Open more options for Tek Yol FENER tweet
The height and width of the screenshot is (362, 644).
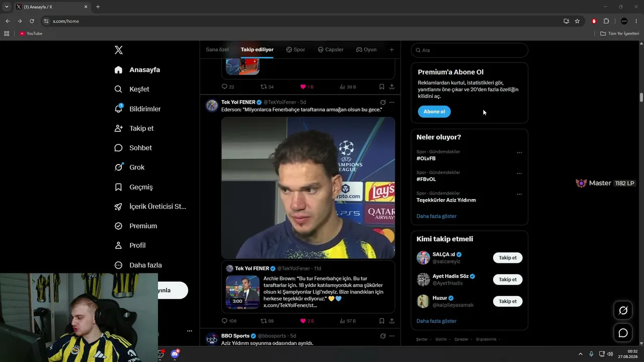coord(392,102)
